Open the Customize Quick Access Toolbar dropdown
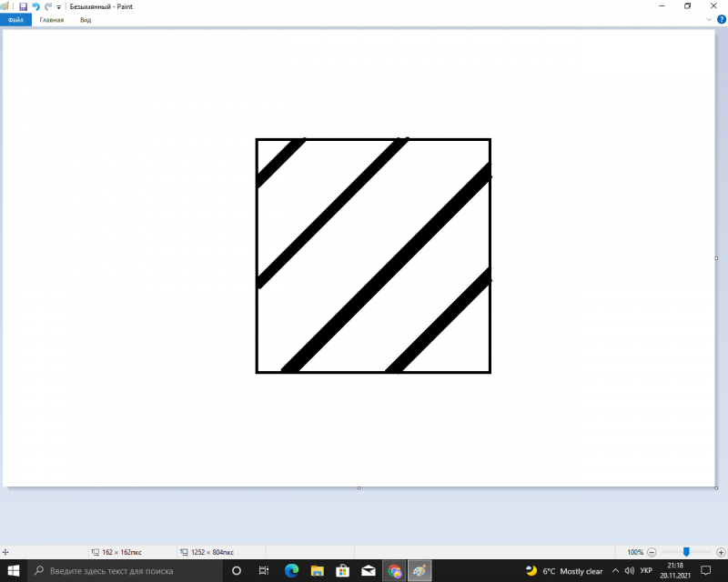Image resolution: width=728 pixels, height=582 pixels. click(x=59, y=6)
